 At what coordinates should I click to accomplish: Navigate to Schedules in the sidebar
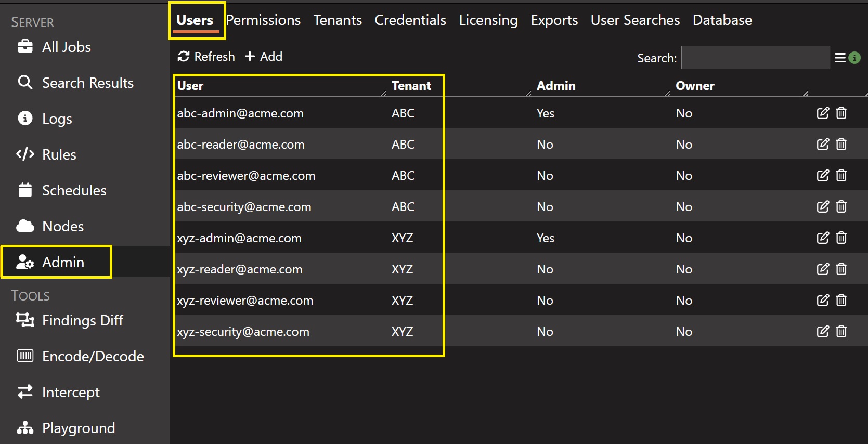pos(74,190)
